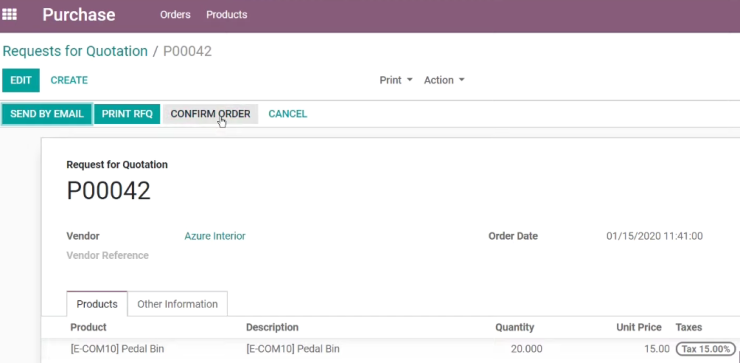The image size is (740, 363).
Task: Confirm the order with CONFIRM ORDER
Action: click(x=210, y=114)
